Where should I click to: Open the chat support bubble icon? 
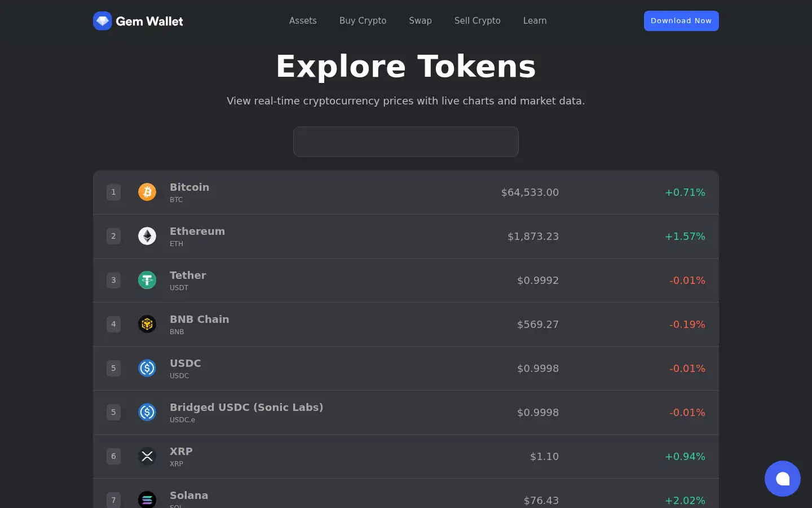[x=783, y=479]
